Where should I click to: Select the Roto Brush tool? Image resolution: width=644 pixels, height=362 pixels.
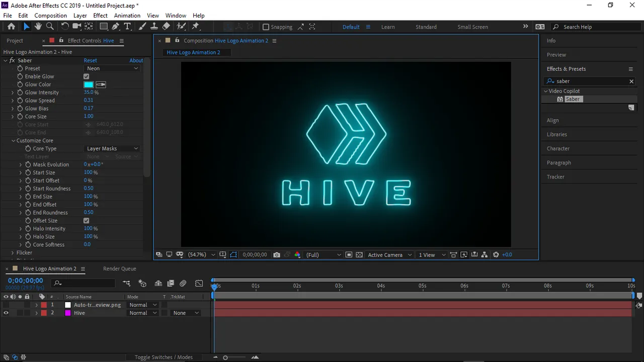181,27
